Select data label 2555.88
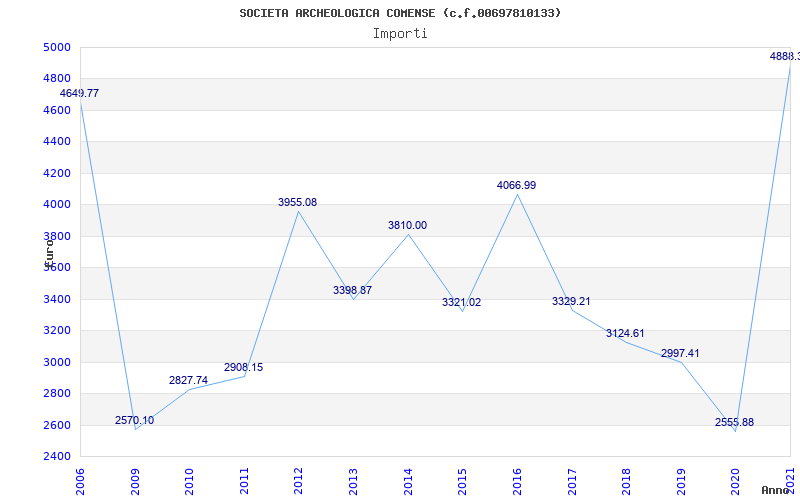800x500 pixels. 734,422
